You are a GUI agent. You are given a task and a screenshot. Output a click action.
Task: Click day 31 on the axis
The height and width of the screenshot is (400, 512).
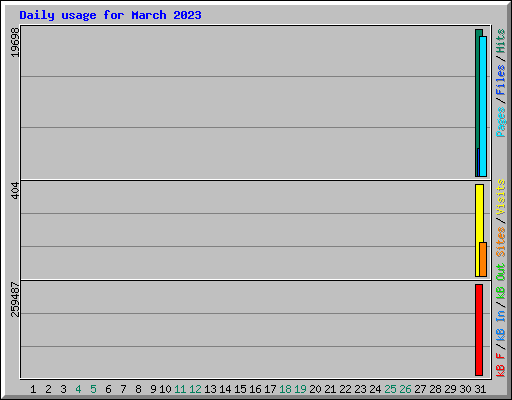click(x=480, y=389)
